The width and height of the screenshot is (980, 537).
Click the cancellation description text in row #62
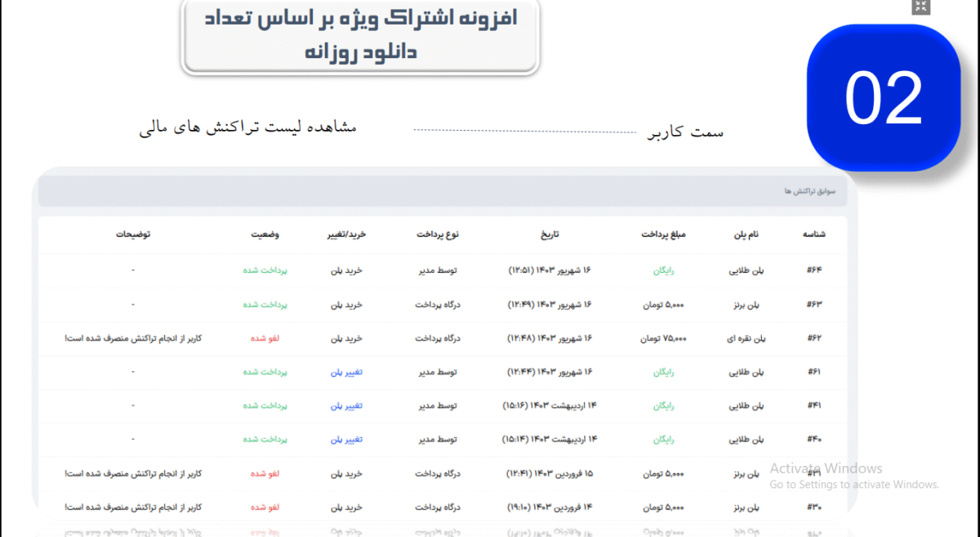[x=133, y=338]
